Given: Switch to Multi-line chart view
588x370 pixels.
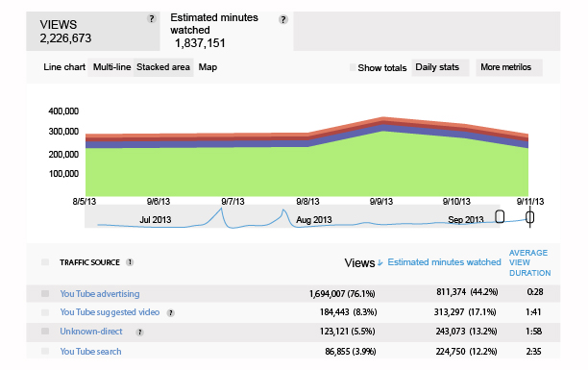Looking at the screenshot, I should (111, 67).
